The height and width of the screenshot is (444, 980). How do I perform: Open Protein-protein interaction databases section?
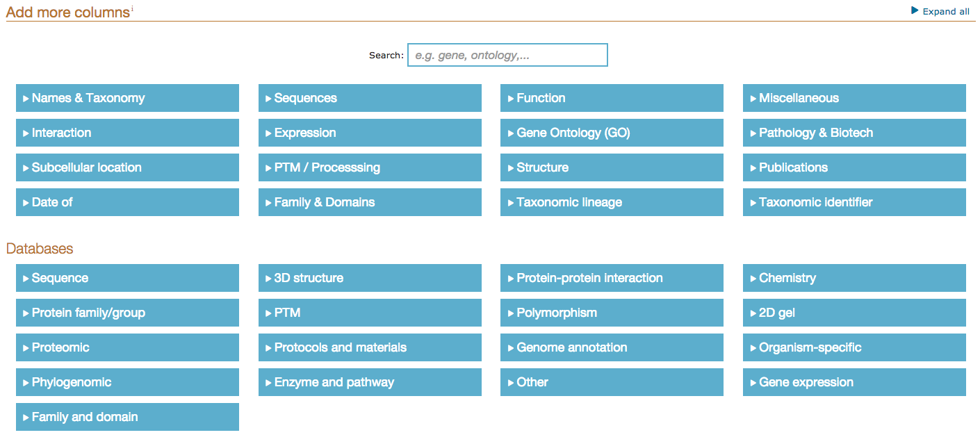click(x=612, y=278)
